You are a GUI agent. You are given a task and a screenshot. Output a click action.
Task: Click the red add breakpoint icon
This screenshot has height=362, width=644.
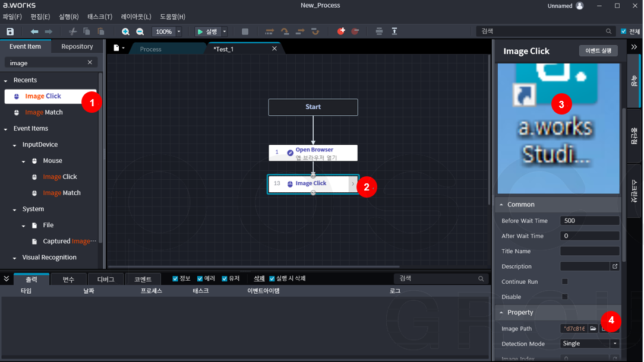[341, 31]
